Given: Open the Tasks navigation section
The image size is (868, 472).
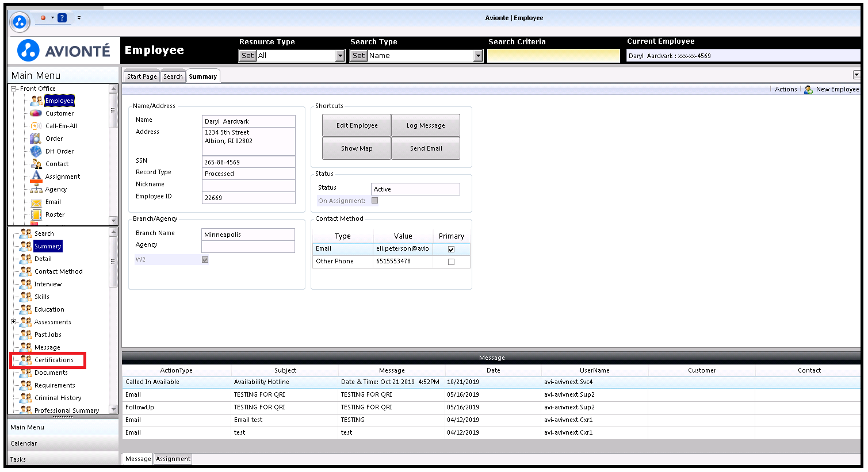Looking at the screenshot, I should 63,459.
